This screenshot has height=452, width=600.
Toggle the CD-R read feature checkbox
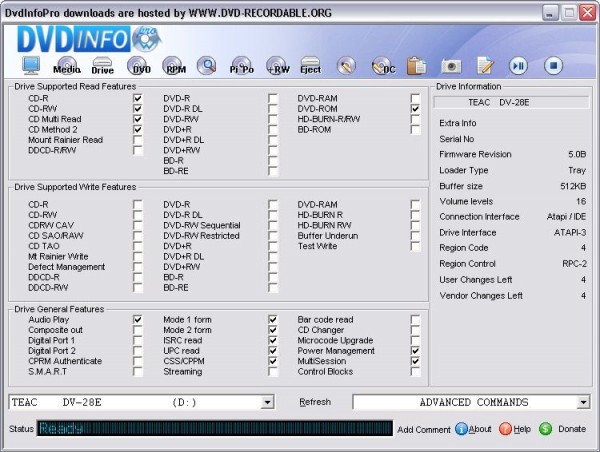[138, 98]
